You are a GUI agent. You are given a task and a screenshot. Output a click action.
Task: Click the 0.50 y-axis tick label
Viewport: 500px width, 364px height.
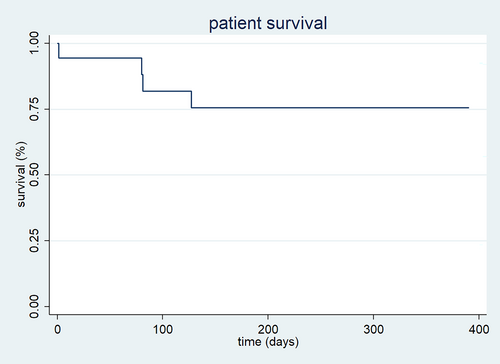[34, 175]
